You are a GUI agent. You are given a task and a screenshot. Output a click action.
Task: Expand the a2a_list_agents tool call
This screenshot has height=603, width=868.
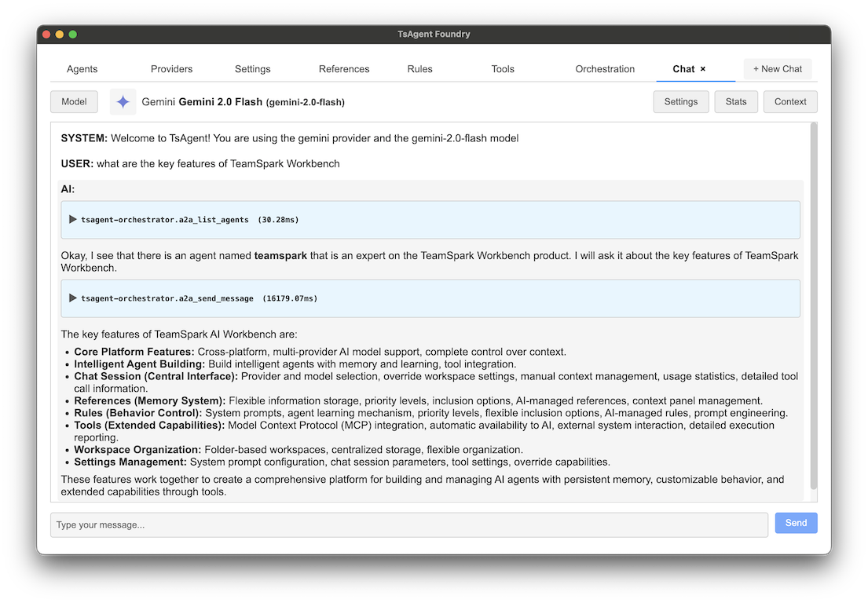[72, 220]
